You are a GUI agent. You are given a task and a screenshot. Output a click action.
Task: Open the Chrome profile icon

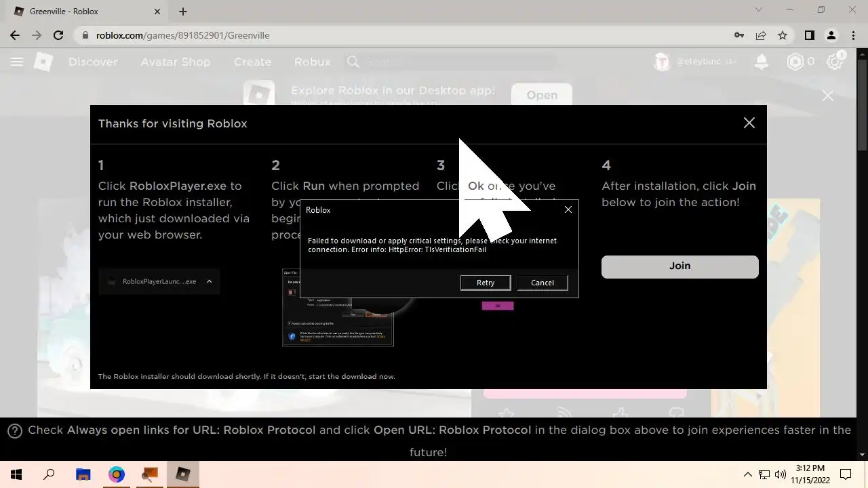[831, 35]
